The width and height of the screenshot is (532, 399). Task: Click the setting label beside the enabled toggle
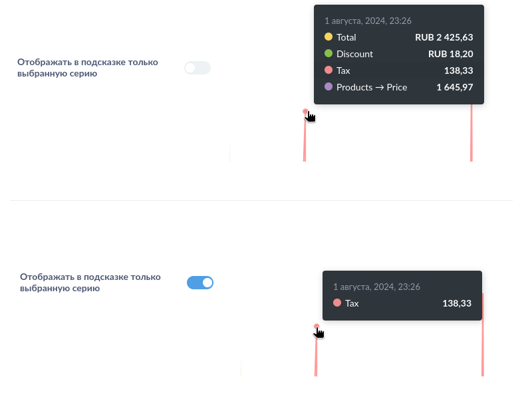coord(90,283)
